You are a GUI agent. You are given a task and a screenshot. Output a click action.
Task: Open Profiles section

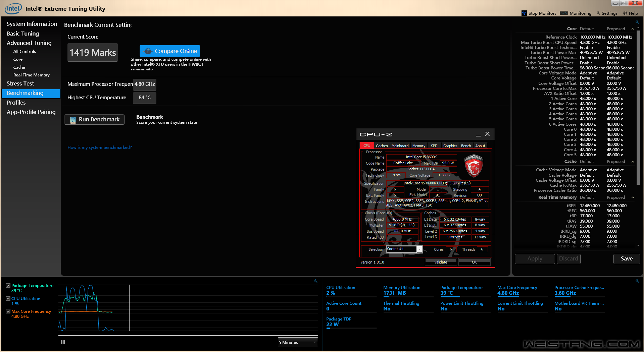[x=16, y=103]
